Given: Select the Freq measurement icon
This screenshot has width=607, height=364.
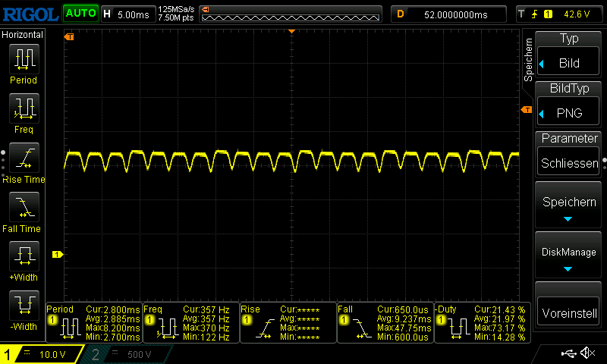Looking at the screenshot, I should (24, 108).
